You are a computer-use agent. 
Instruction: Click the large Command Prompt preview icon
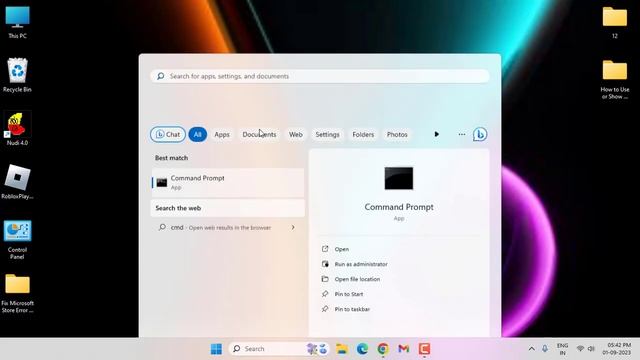pyautogui.click(x=399, y=178)
